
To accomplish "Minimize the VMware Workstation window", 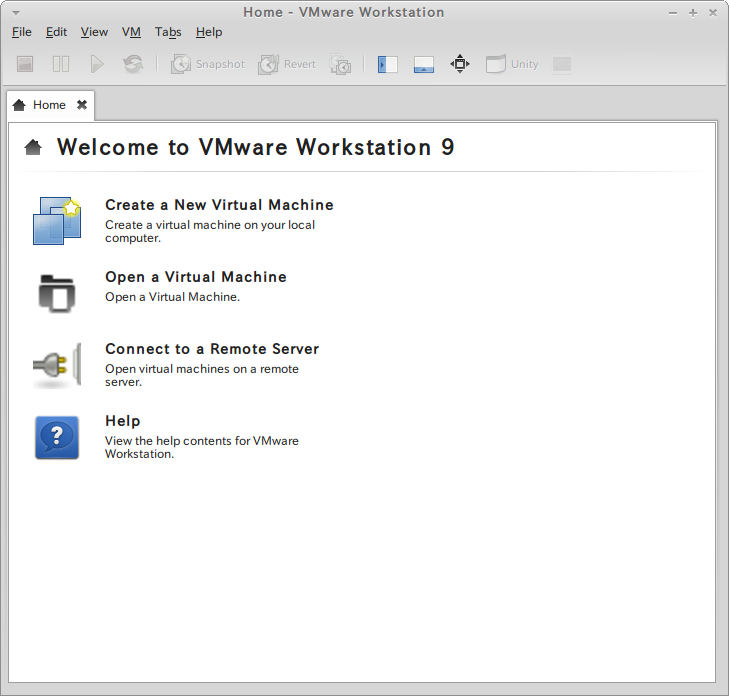I will coord(673,13).
